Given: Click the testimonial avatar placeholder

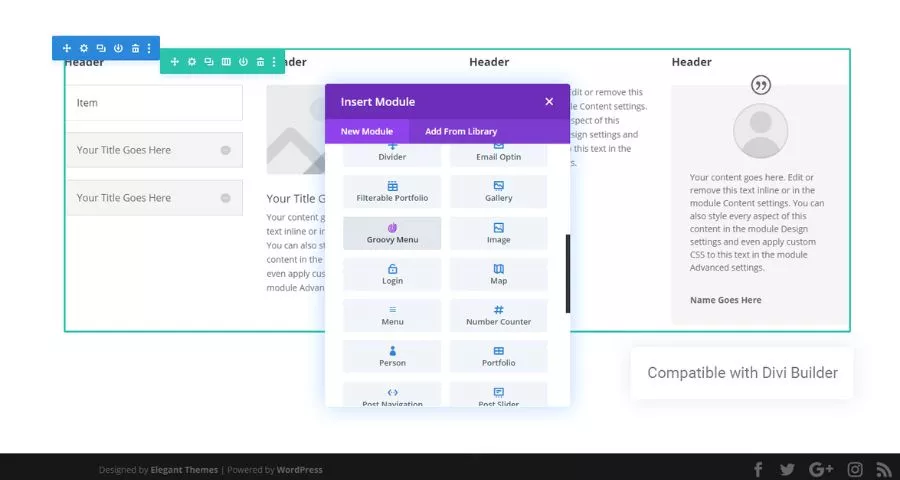Looking at the screenshot, I should pyautogui.click(x=761, y=131).
